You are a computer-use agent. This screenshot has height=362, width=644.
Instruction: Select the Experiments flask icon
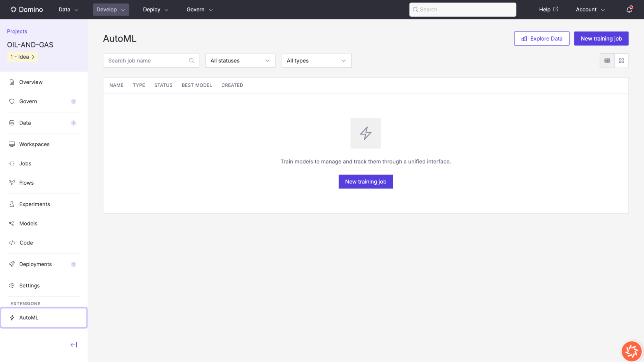(12, 204)
